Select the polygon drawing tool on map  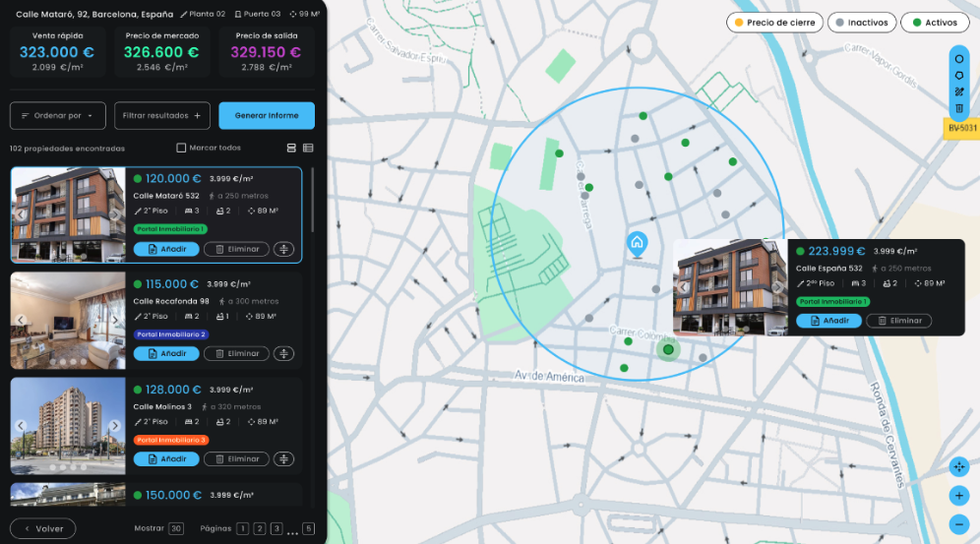tap(959, 75)
